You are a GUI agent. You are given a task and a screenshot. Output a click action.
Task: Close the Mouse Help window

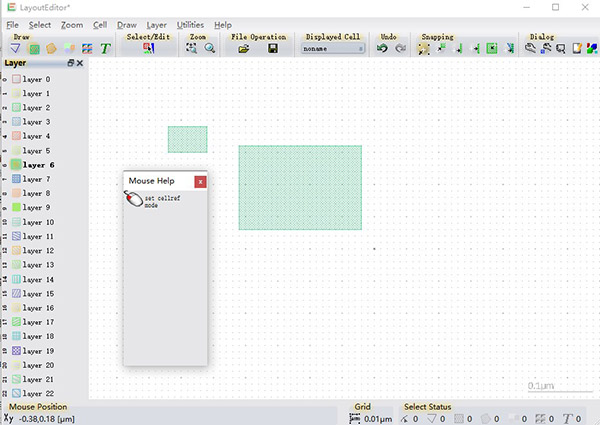(x=200, y=182)
